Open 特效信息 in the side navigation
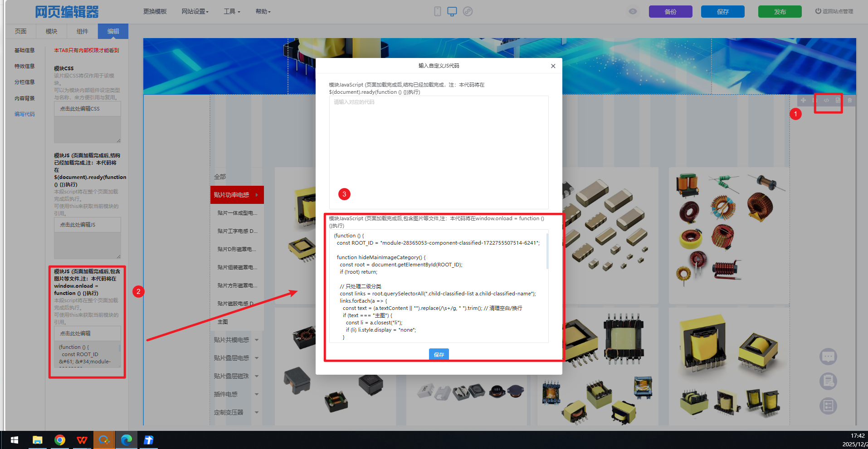 click(x=24, y=66)
